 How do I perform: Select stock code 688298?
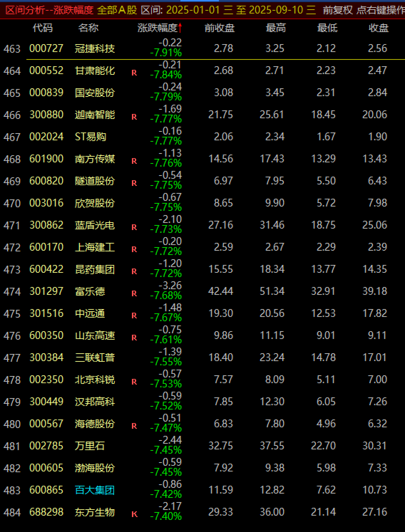(46, 512)
